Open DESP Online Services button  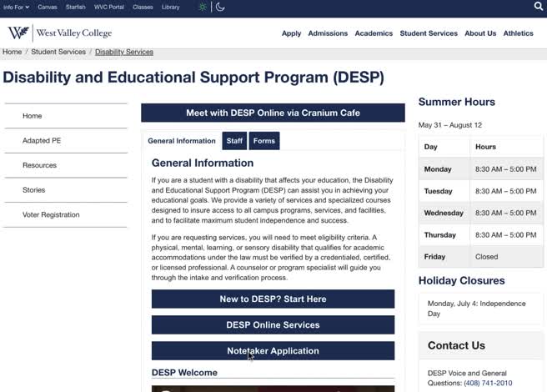273,324
